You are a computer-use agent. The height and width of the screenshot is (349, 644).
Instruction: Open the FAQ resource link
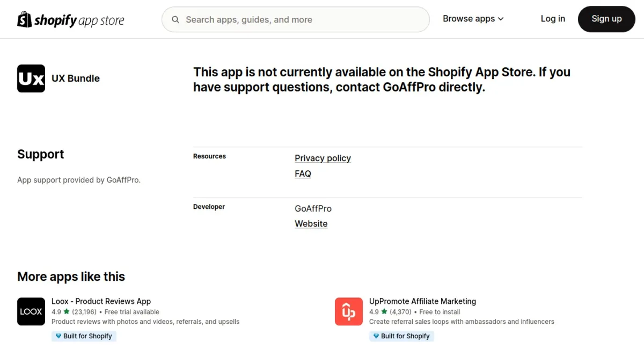click(x=303, y=174)
